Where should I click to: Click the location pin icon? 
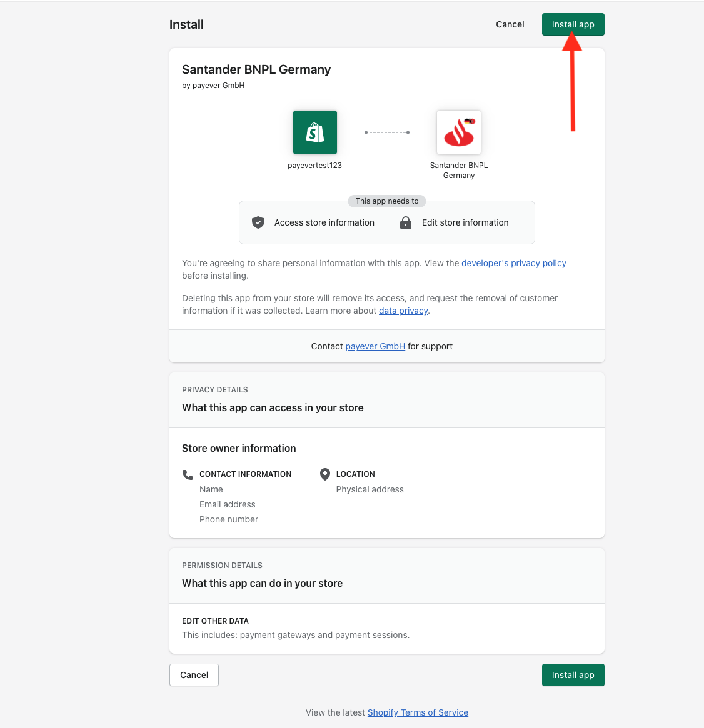pos(325,474)
